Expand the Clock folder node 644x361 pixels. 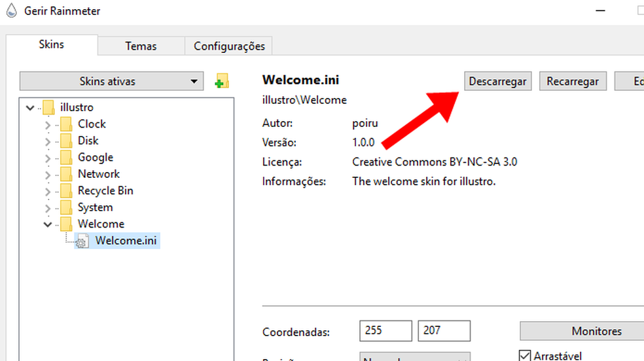48,125
